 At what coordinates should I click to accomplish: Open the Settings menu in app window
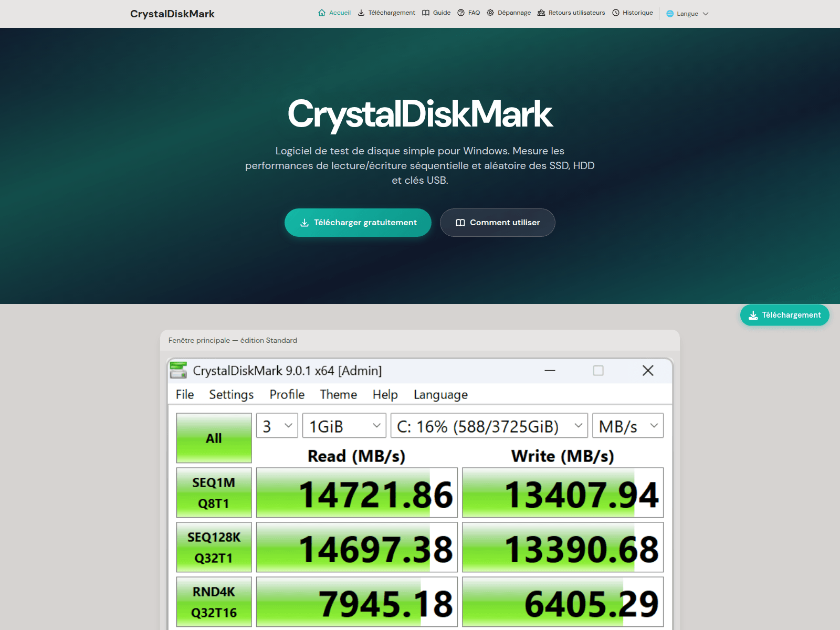point(232,394)
